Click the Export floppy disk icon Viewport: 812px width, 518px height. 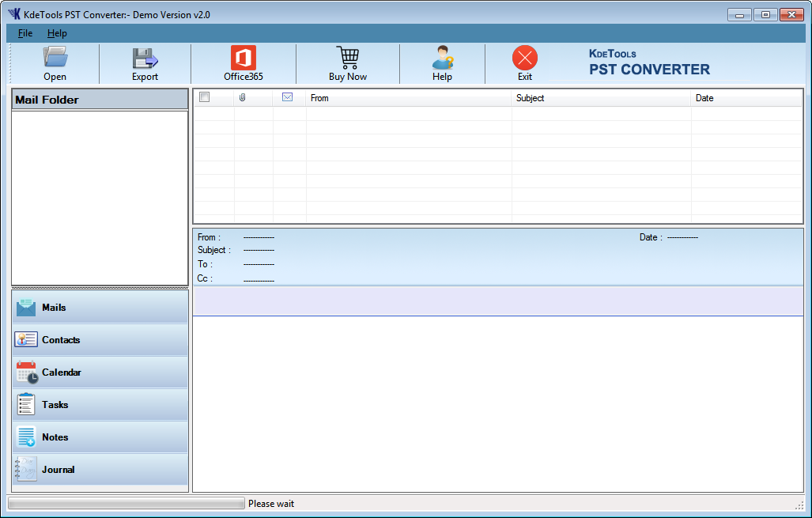145,58
